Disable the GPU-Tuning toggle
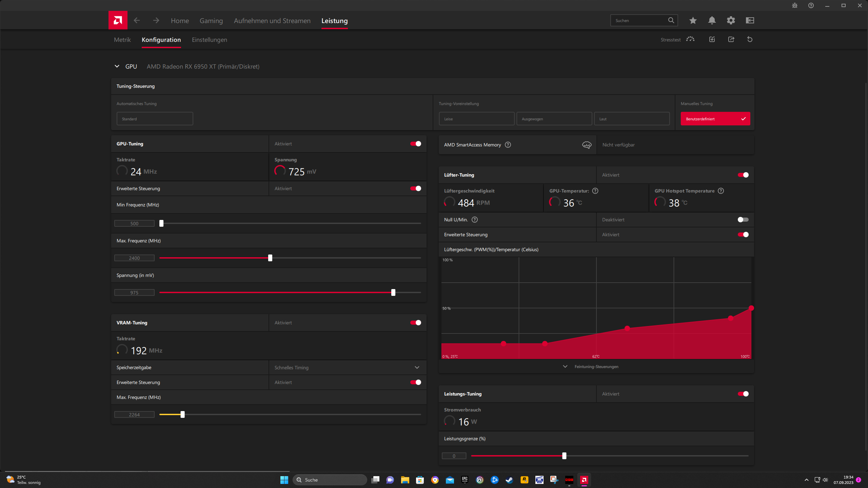The image size is (868, 488). click(x=415, y=144)
